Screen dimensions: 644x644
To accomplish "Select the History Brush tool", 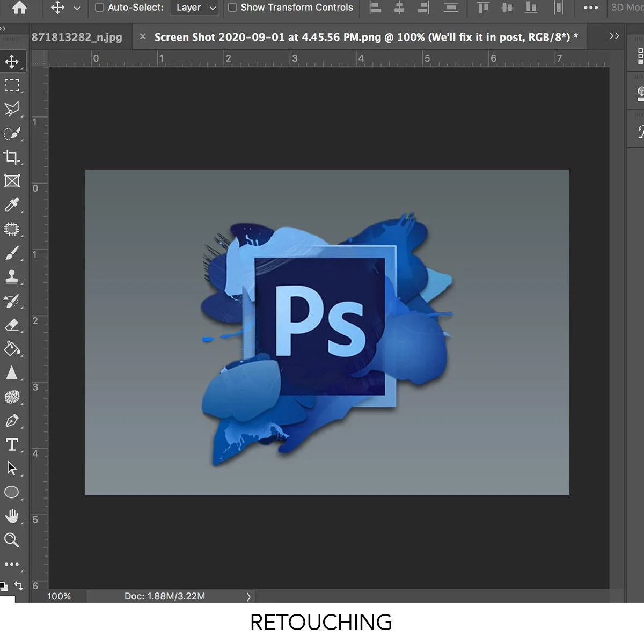I will [12, 301].
